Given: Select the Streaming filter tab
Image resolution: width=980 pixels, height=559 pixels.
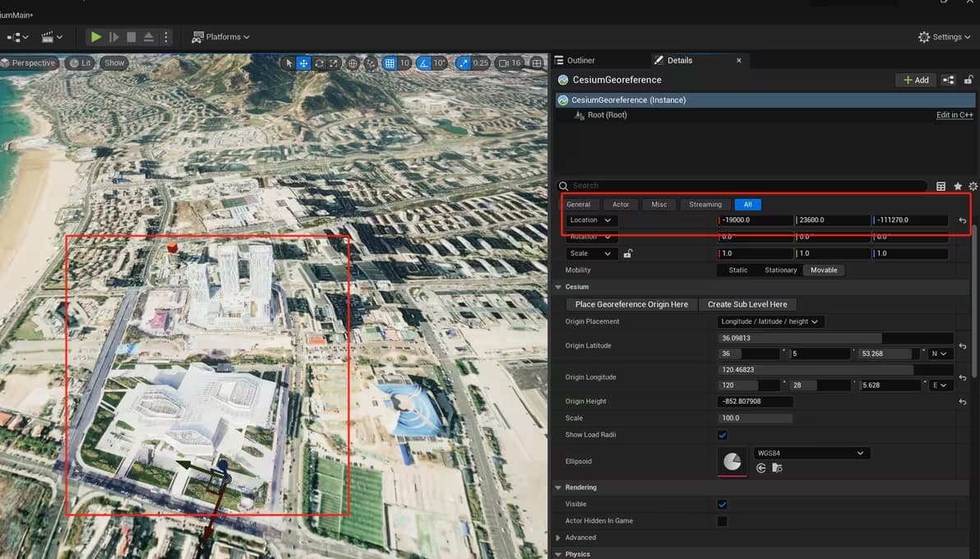Looking at the screenshot, I should pos(705,205).
